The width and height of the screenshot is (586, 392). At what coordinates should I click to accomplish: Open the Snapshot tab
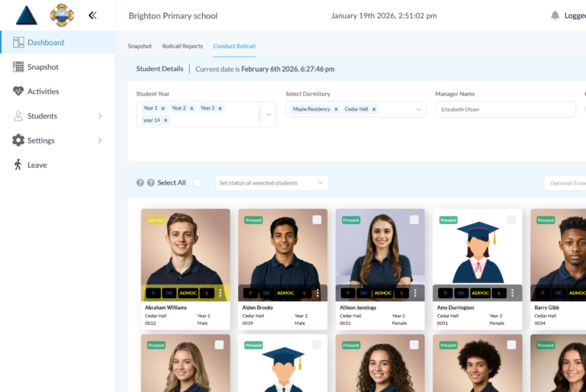click(140, 47)
